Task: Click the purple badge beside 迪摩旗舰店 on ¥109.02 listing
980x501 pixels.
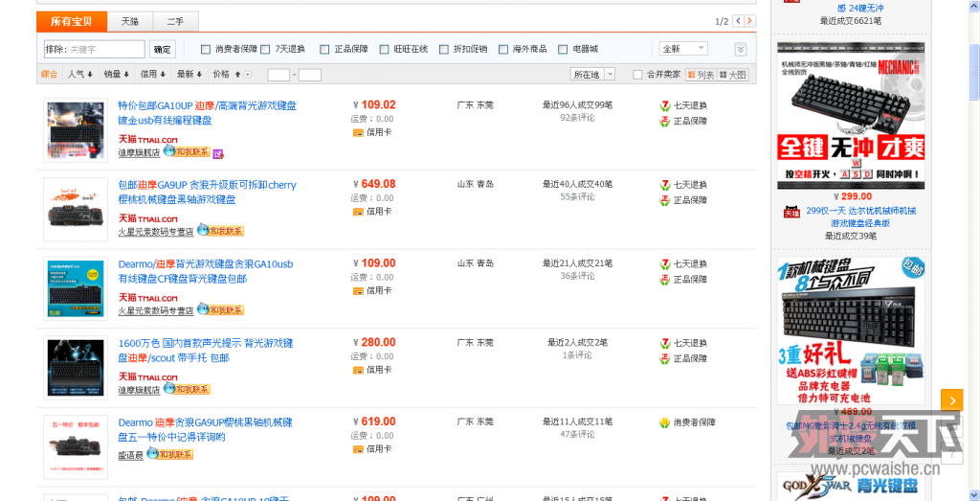Action: 218,153
